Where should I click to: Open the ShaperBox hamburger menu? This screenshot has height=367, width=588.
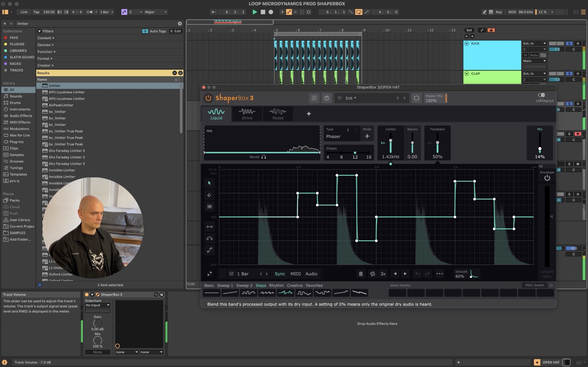pyautogui.click(x=314, y=98)
